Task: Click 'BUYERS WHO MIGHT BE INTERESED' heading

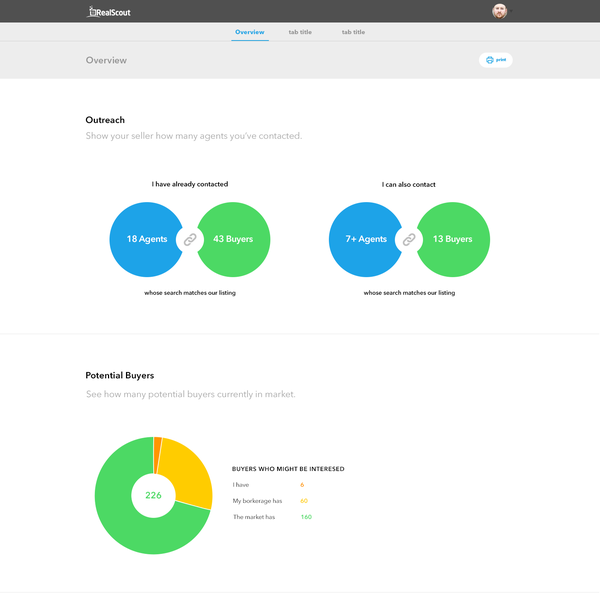Action: pos(288,469)
